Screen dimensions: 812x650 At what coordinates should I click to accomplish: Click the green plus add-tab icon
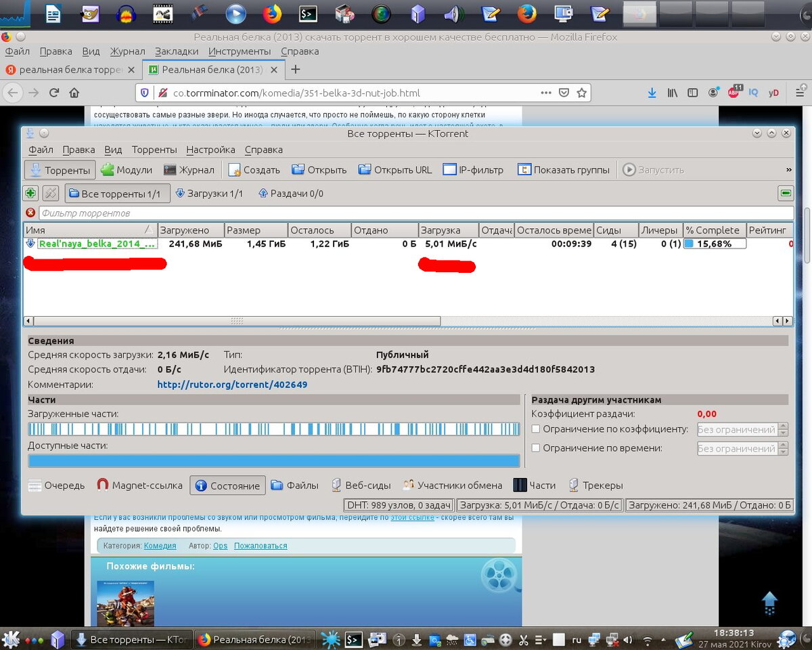point(30,193)
